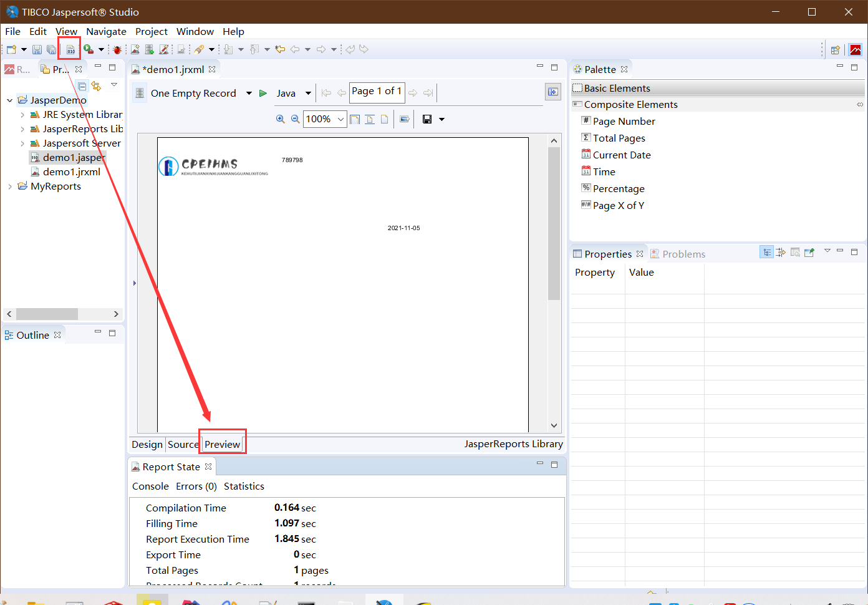The image size is (868, 605).
Task: Open the One Empty Record datasource dropdown
Action: click(248, 92)
